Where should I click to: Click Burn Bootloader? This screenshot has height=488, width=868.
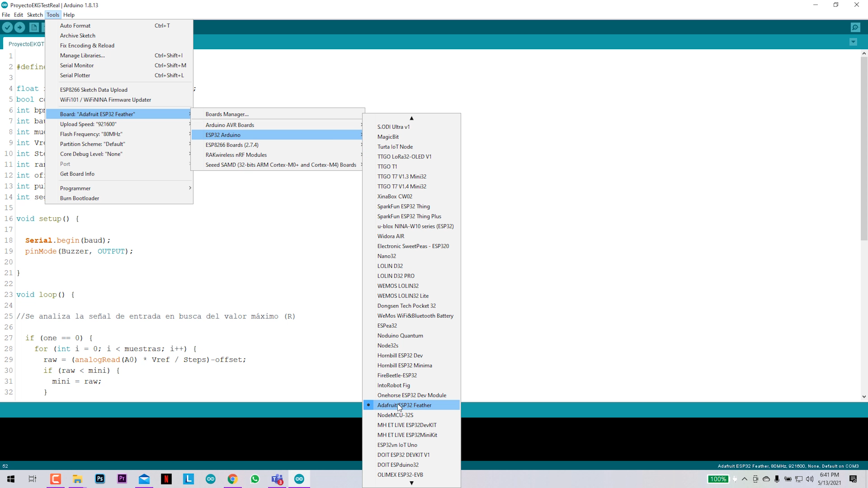tap(79, 198)
